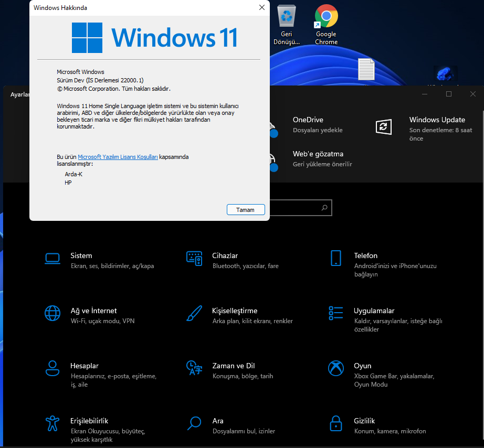This screenshot has width=484, height=448.
Task: Click 'Dosyalarımı bul, izinler' description
Action: pyautogui.click(x=244, y=431)
